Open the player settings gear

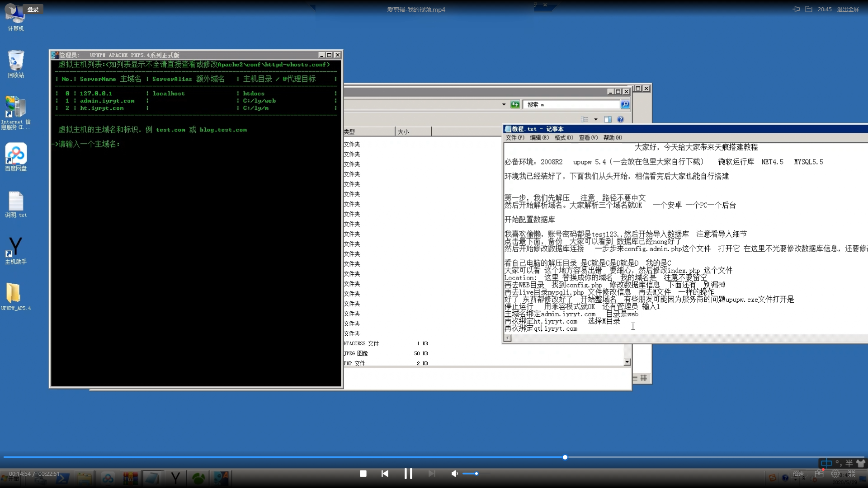pos(835,474)
